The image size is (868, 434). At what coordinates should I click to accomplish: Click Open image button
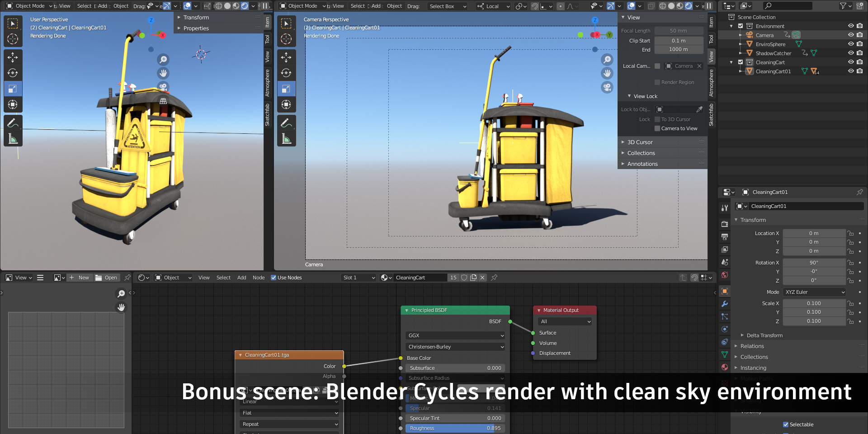click(x=107, y=278)
